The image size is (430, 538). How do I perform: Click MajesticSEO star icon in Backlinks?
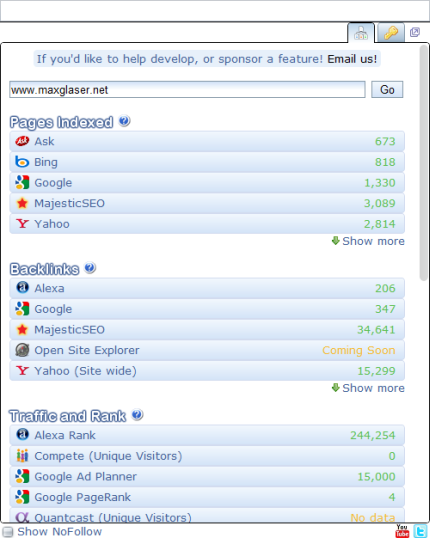pyautogui.click(x=22, y=329)
